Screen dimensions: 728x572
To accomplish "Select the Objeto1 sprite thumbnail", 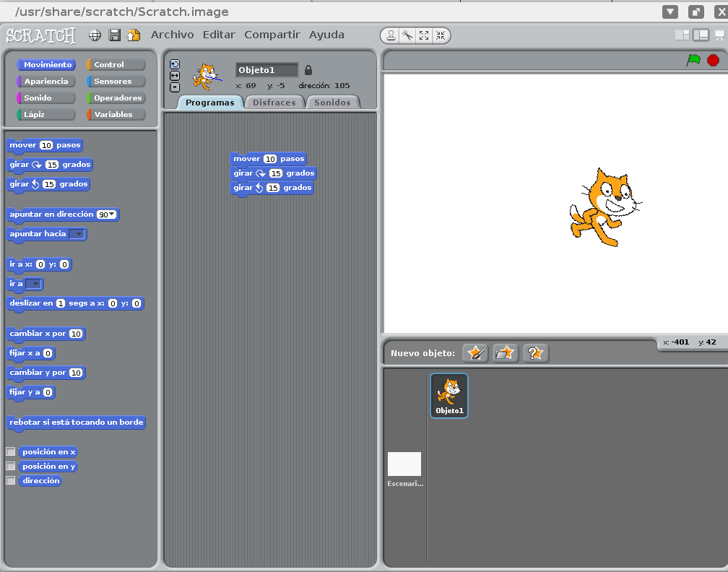I will (x=449, y=396).
